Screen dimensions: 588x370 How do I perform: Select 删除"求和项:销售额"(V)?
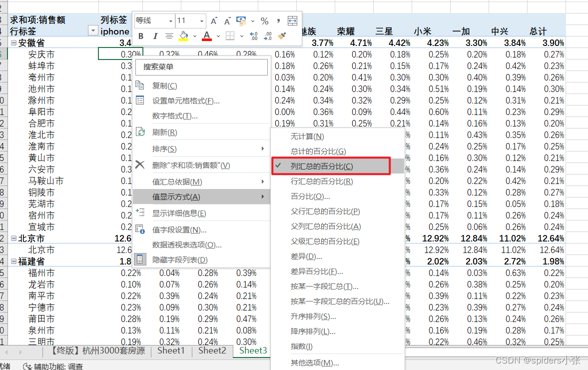191,165
